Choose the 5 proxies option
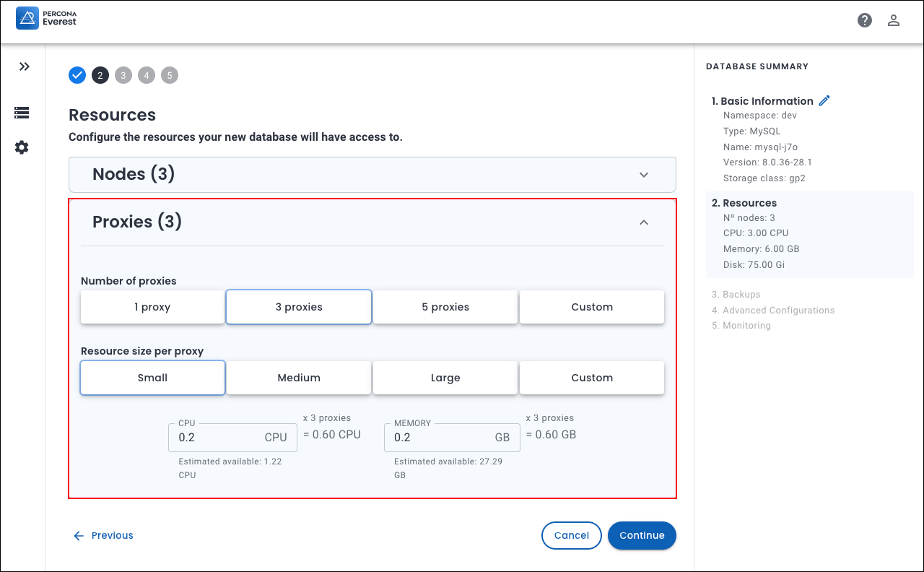The height and width of the screenshot is (572, 924). tap(445, 307)
